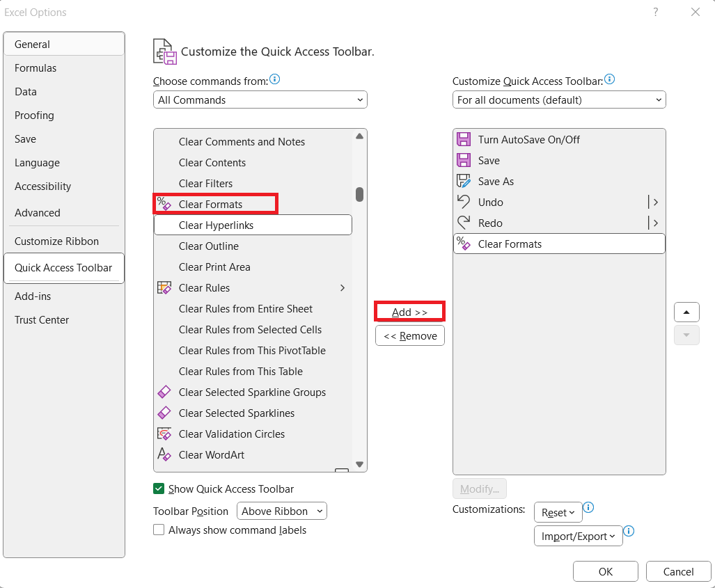Confirm changes with the OK button

click(x=606, y=571)
